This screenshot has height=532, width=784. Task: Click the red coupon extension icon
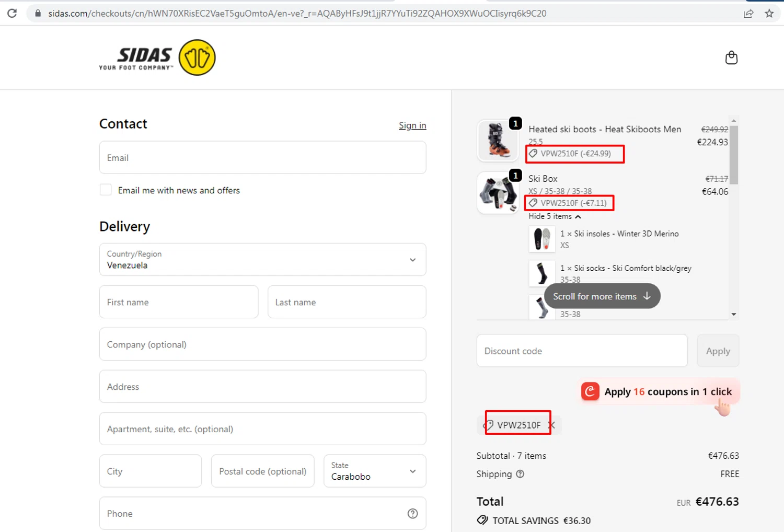click(x=590, y=391)
